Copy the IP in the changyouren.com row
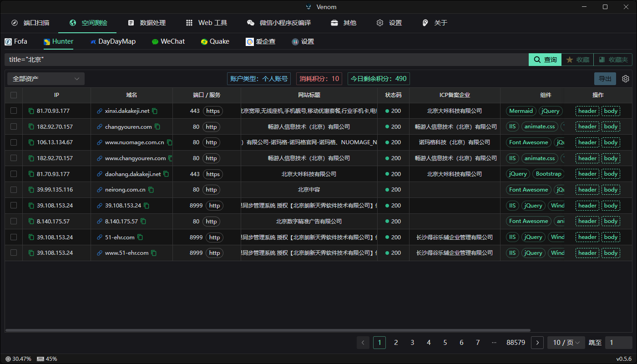637x364 pixels. click(31, 127)
